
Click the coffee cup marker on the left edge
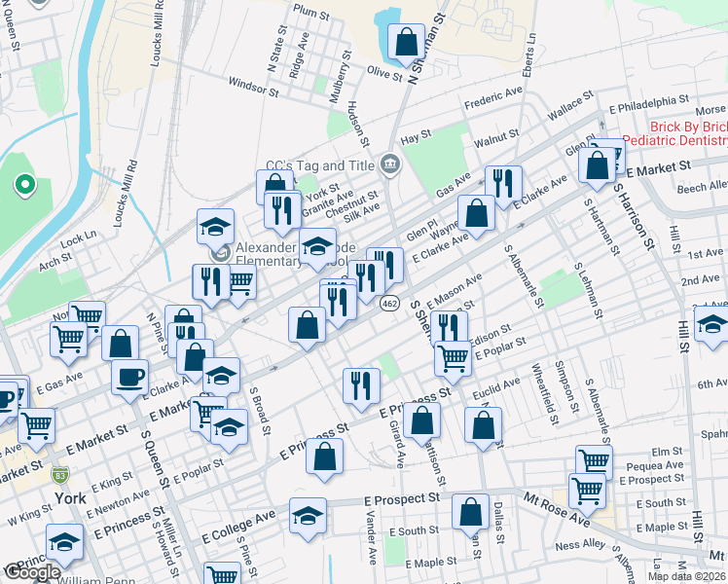click(x=7, y=401)
